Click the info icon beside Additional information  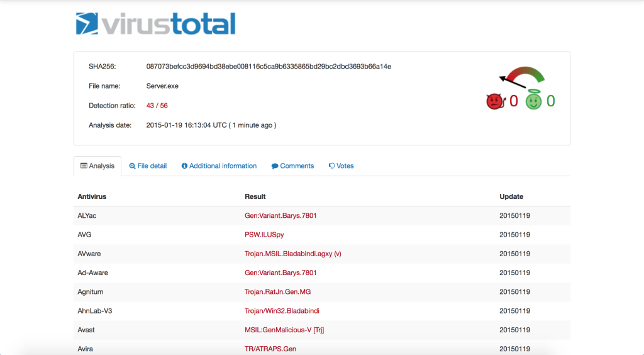pos(184,166)
